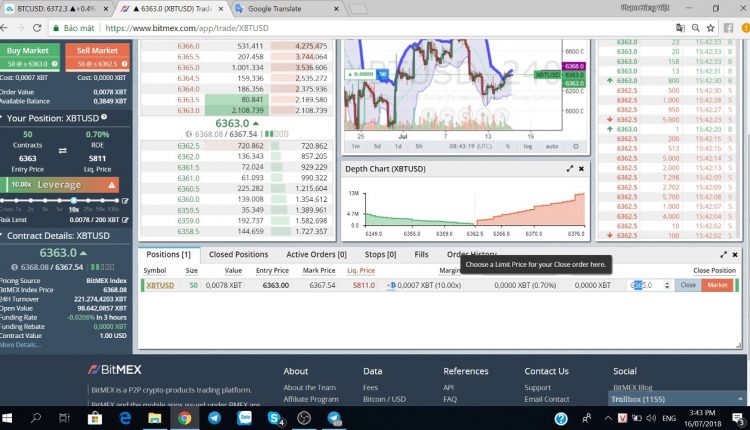The image size is (750, 430).
Task: Collapse the Your Position: XBTUSD section
Action: pyautogui.click(x=2, y=118)
